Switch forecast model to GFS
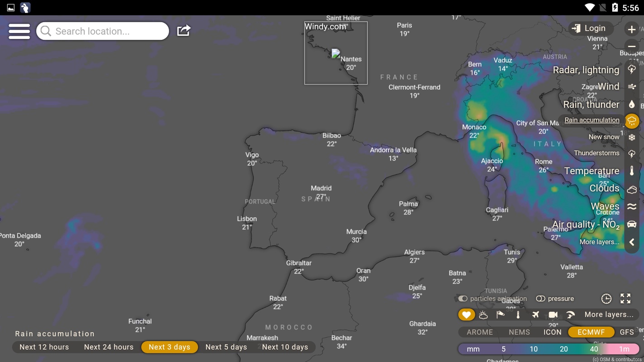 coord(627,332)
